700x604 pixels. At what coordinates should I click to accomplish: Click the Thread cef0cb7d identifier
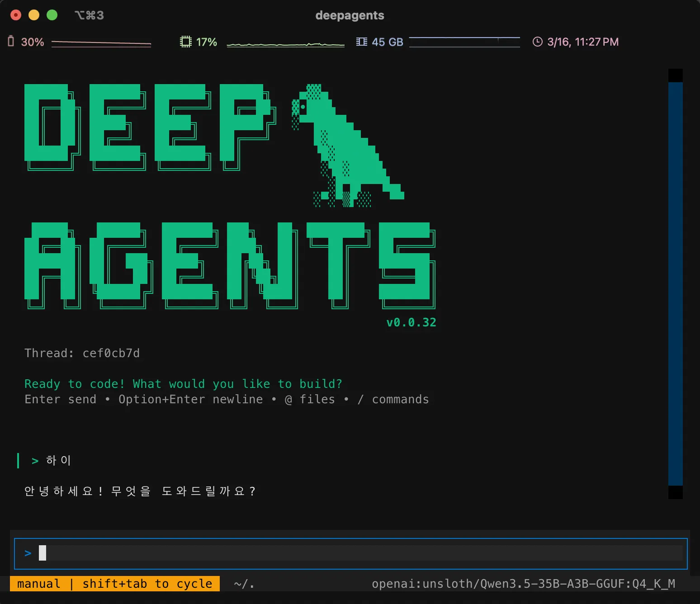(83, 353)
